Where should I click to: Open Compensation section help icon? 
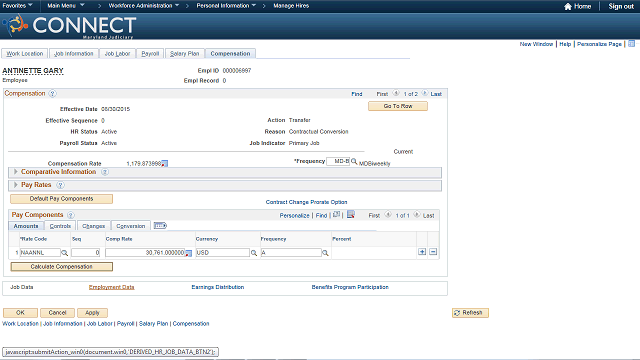(x=52, y=93)
